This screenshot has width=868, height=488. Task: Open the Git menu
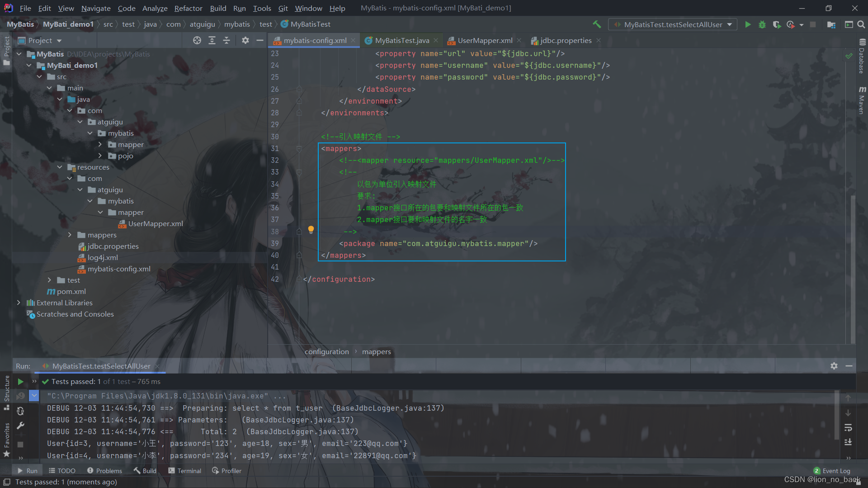(283, 8)
